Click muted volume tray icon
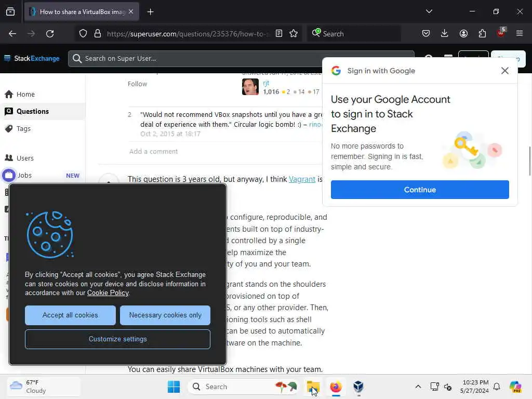This screenshot has width=532, height=399. [x=448, y=387]
